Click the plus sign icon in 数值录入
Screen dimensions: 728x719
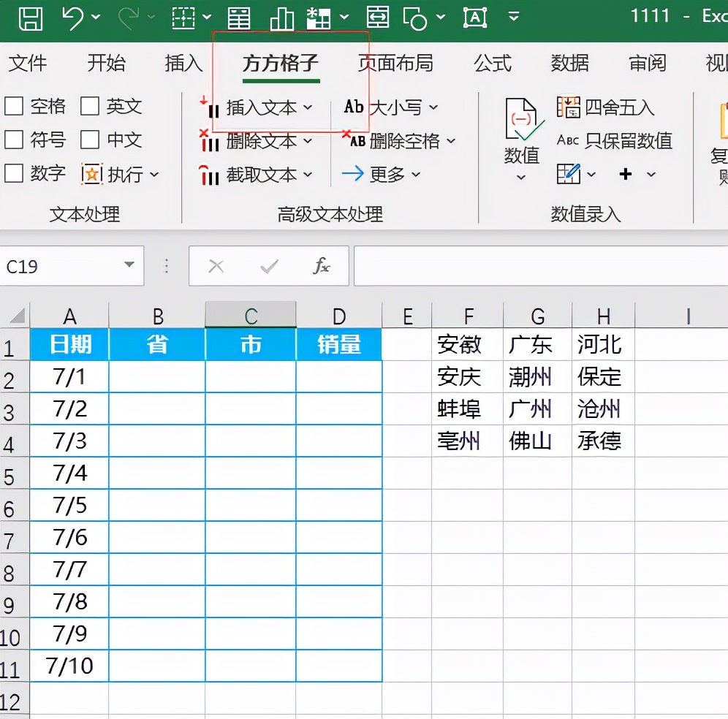point(626,174)
